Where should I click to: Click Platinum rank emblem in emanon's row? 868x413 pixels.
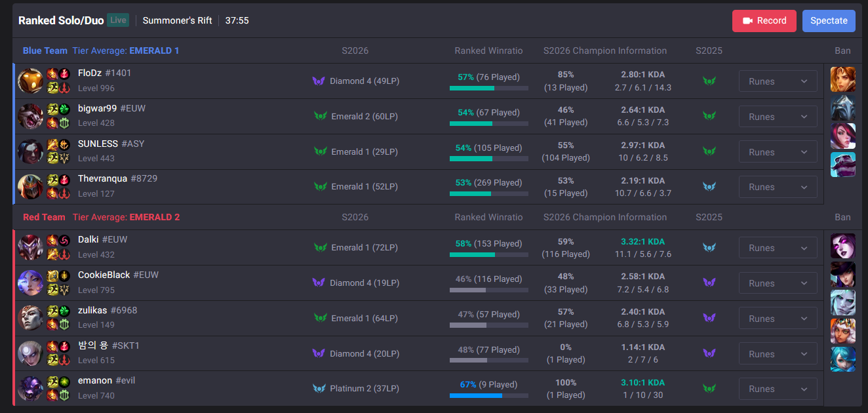point(319,389)
